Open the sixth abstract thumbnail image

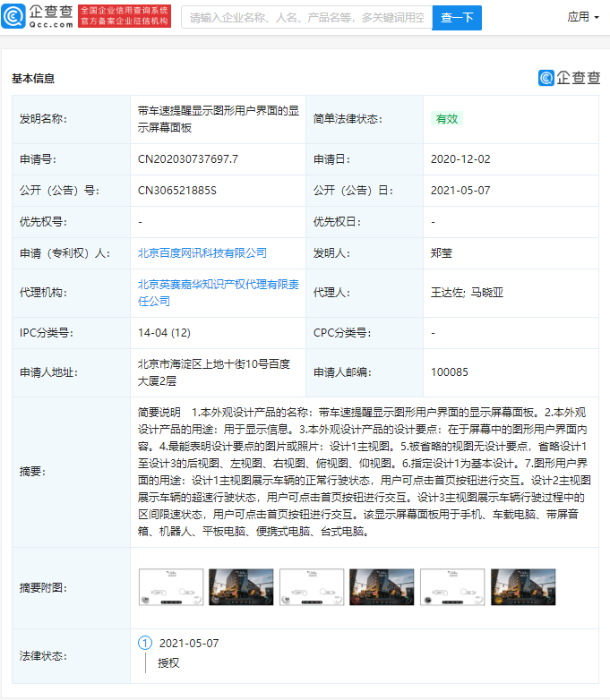[x=523, y=587]
